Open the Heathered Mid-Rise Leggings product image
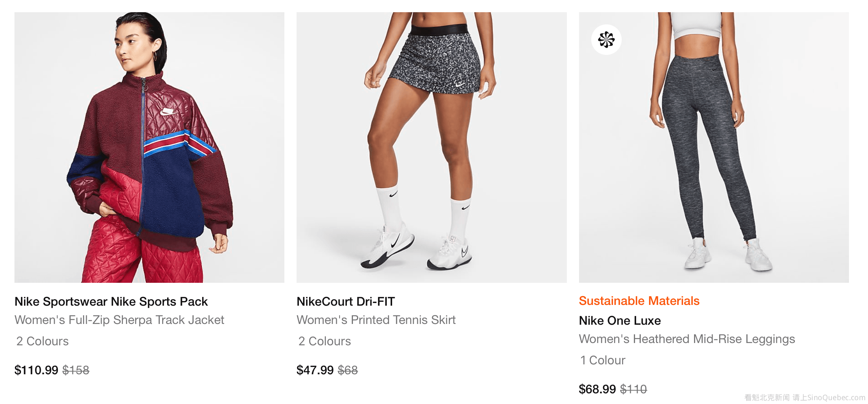868x404 pixels. pos(713,147)
